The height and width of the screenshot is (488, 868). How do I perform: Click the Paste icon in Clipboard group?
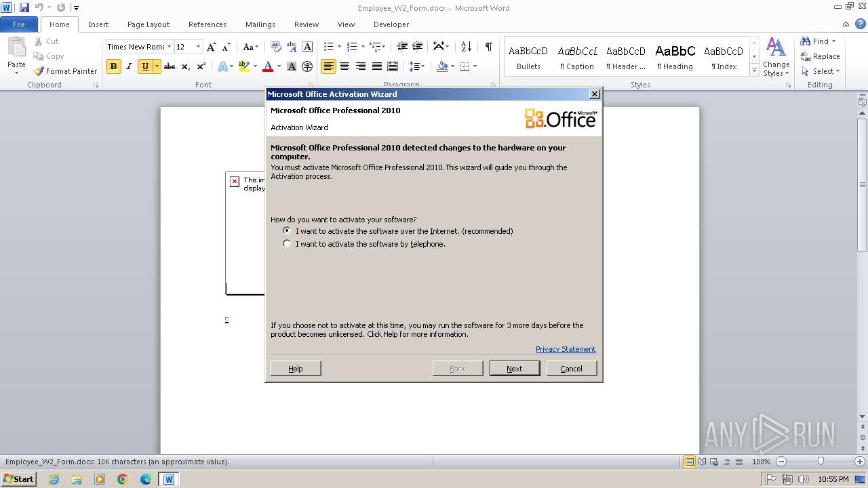pyautogui.click(x=16, y=47)
